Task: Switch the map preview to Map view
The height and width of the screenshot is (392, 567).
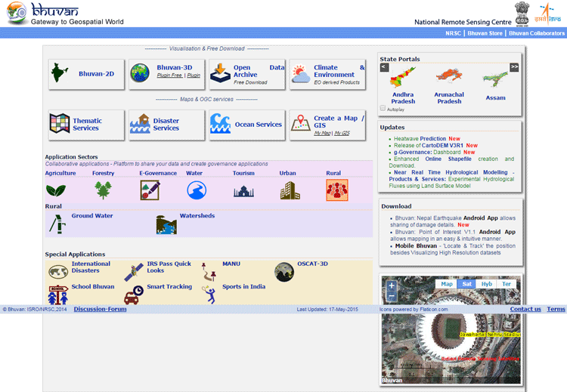Action: point(447,284)
